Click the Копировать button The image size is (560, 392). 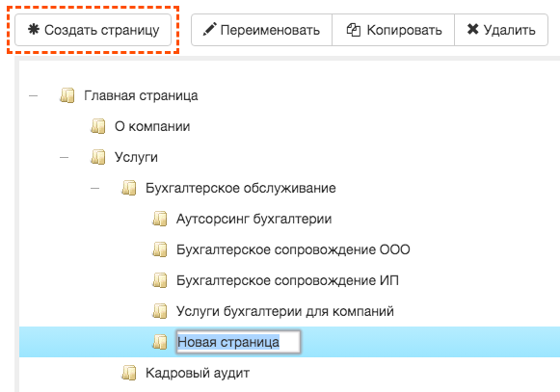point(393,30)
